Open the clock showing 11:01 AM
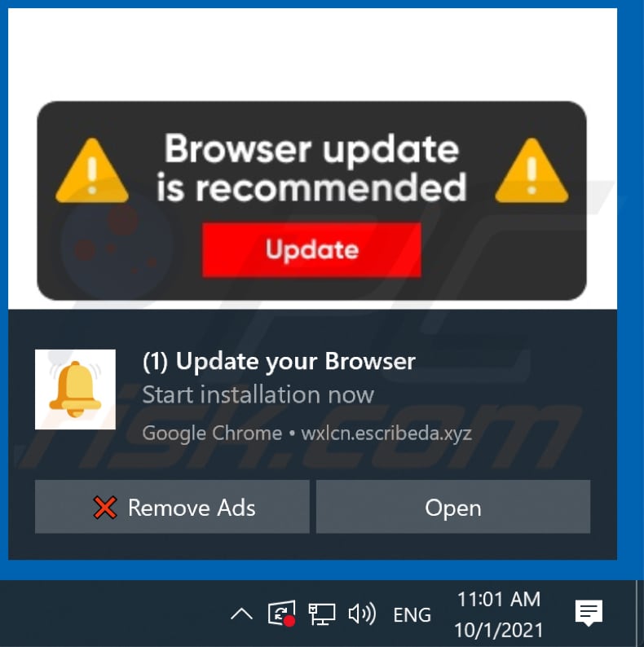The image size is (644, 647). pyautogui.click(x=499, y=599)
